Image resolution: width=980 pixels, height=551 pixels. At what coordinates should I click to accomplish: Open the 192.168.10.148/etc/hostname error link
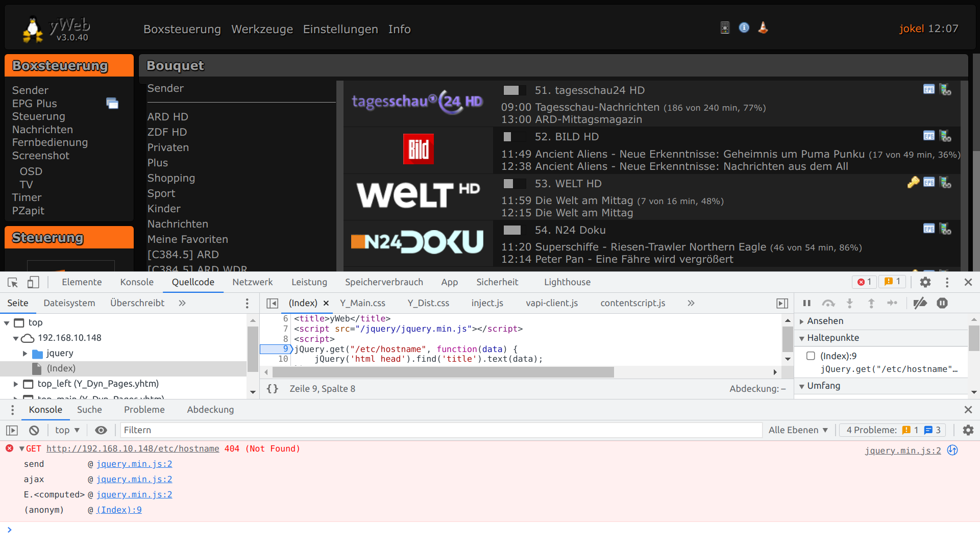click(x=133, y=448)
